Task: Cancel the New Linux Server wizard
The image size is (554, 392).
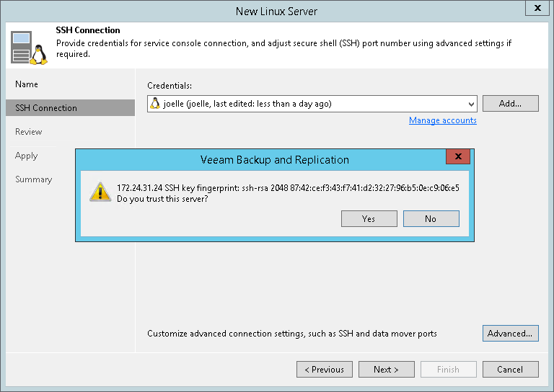Action: [x=510, y=370]
